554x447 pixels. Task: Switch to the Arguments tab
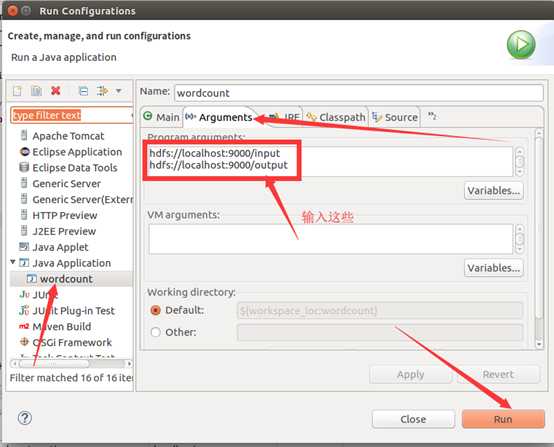218,117
